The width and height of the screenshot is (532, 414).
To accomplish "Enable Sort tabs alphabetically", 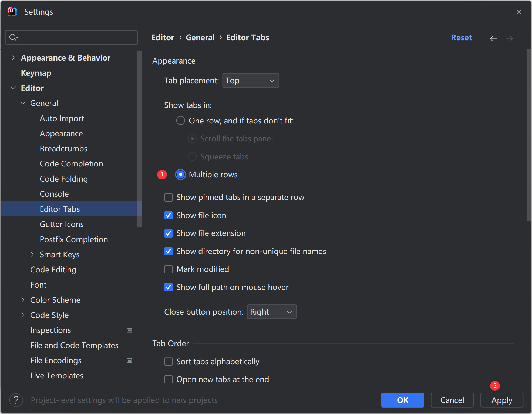I will (169, 362).
